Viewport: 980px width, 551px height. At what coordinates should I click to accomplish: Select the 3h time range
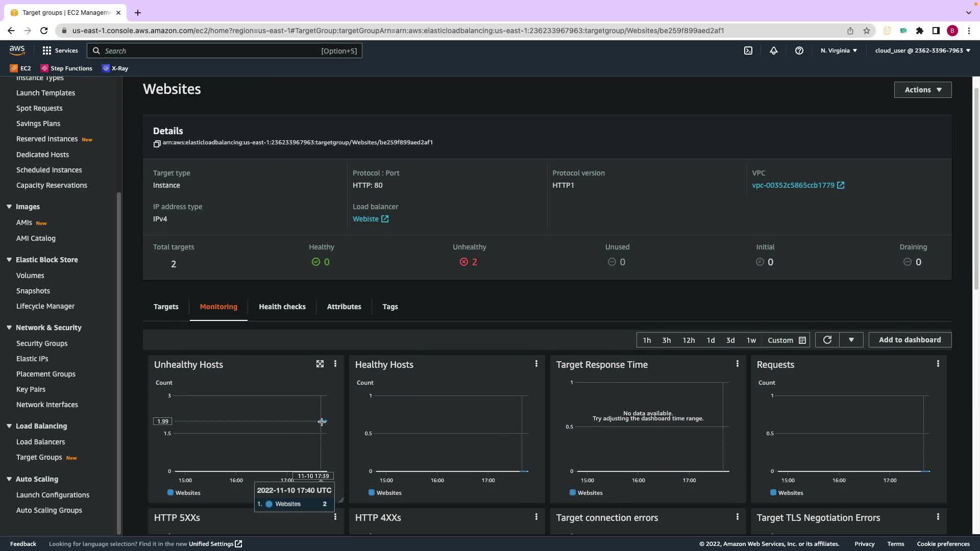pyautogui.click(x=666, y=340)
